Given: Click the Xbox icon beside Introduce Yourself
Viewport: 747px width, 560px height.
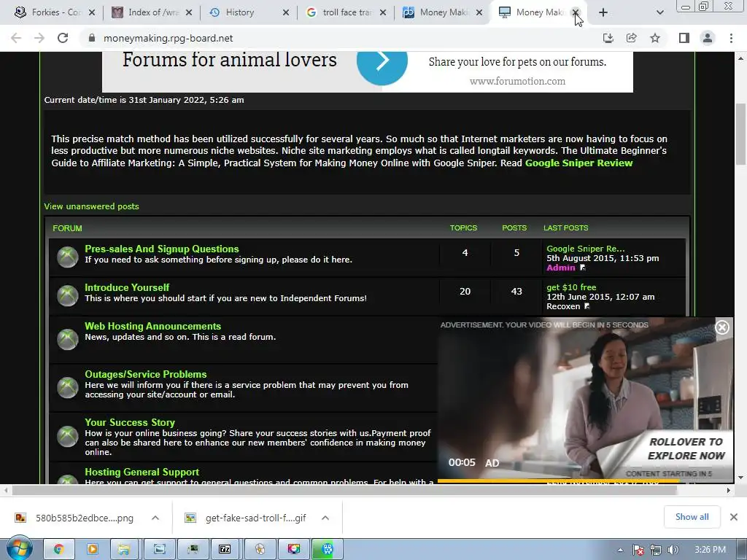Looking at the screenshot, I should point(68,296).
